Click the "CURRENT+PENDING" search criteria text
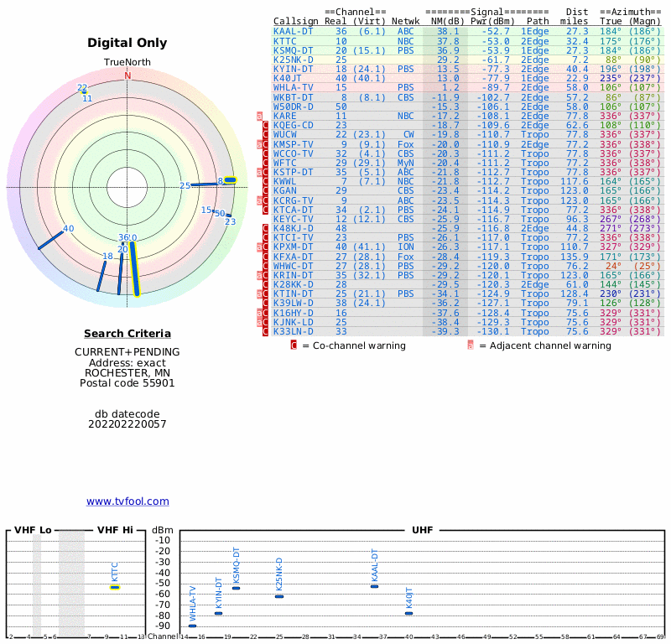The width and height of the screenshot is (671, 644). tap(127, 351)
